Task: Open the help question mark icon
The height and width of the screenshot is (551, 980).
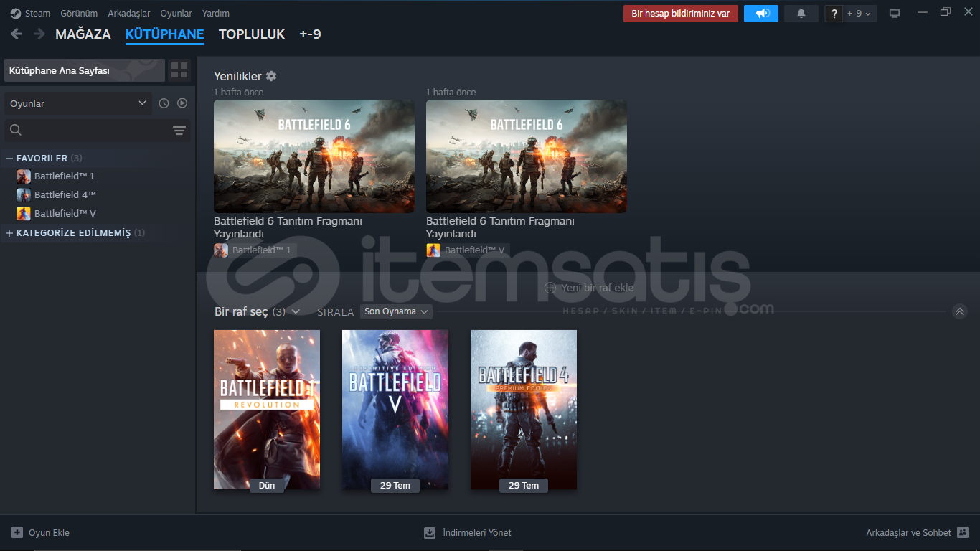Action: (834, 14)
